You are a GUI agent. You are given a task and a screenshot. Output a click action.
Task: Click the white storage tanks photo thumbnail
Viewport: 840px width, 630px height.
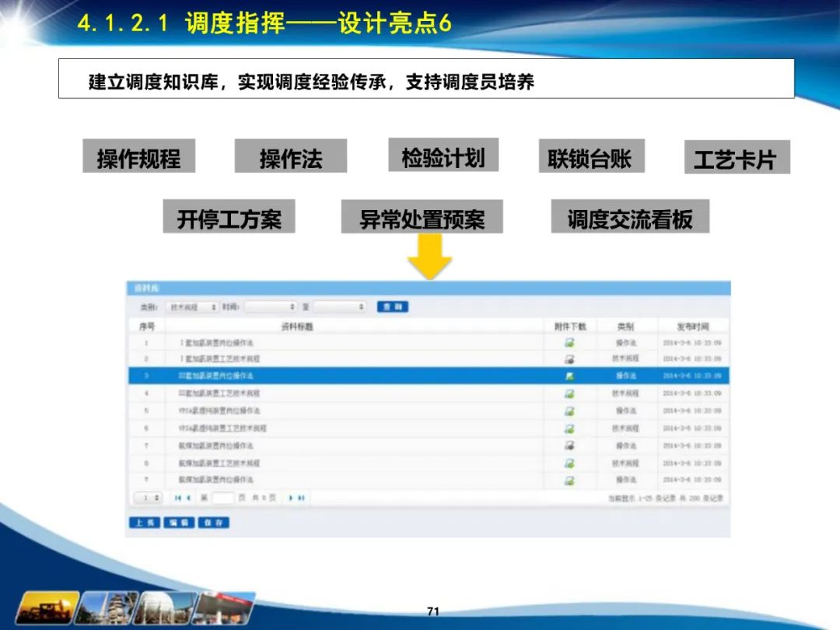165,608
